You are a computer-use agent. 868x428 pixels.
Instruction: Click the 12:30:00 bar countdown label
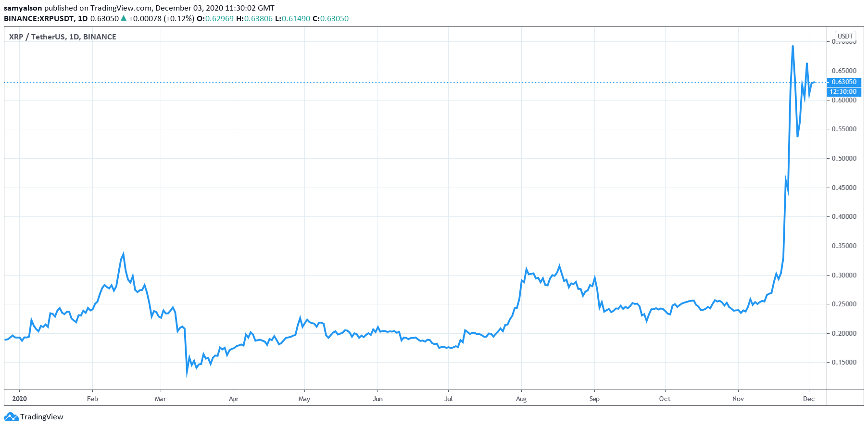pyautogui.click(x=843, y=91)
